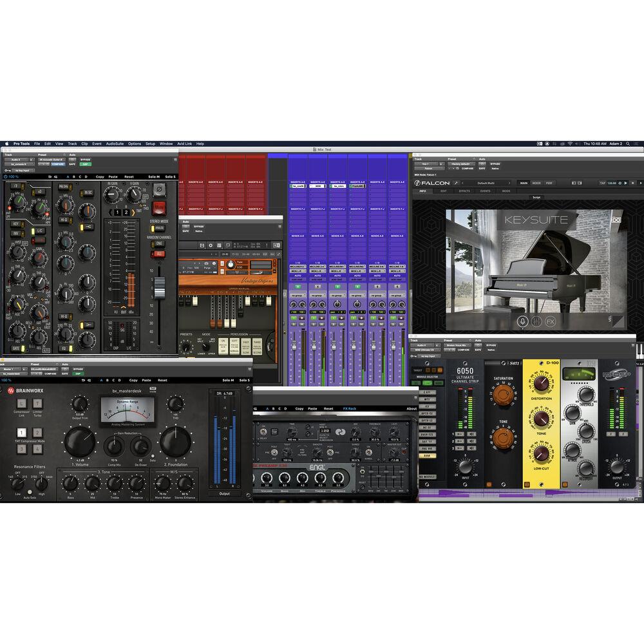Open the AudioSuite menu
644x644 pixels.
pos(115,144)
